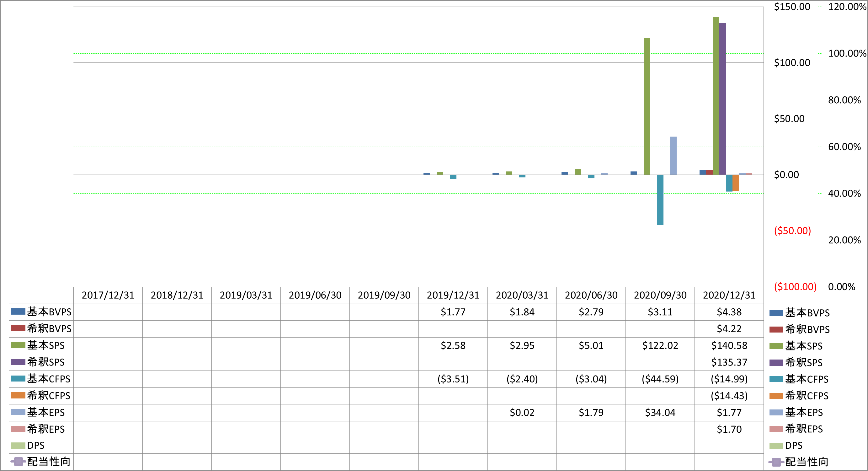Click the $135.37 希释SPS cell
Viewport: 868px width, 471px height.
tap(729, 362)
